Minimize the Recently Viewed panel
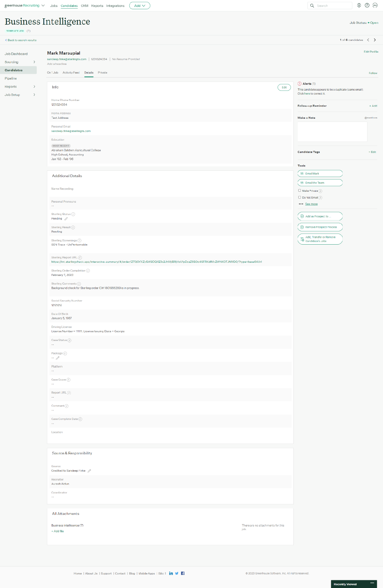 372,583
